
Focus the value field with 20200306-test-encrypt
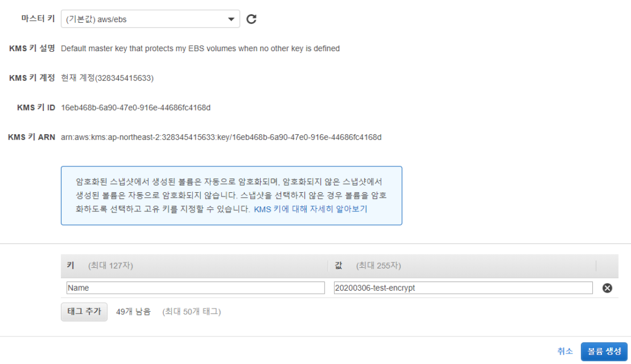462,288
